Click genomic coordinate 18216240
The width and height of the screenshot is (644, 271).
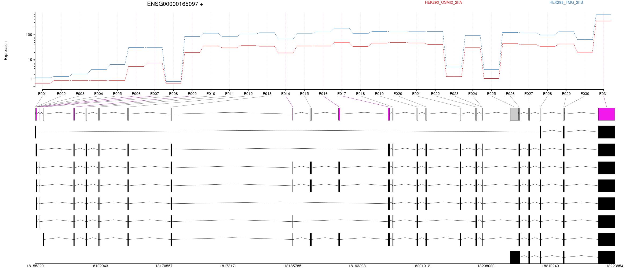550,266
